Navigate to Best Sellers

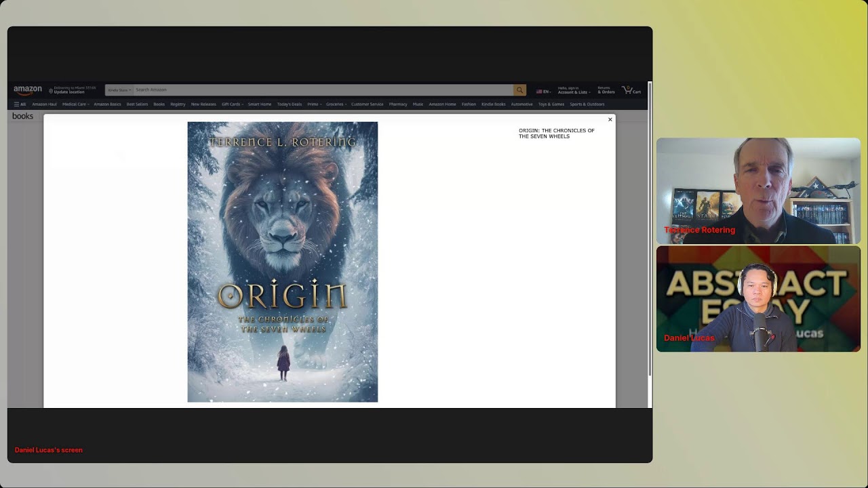coord(137,104)
